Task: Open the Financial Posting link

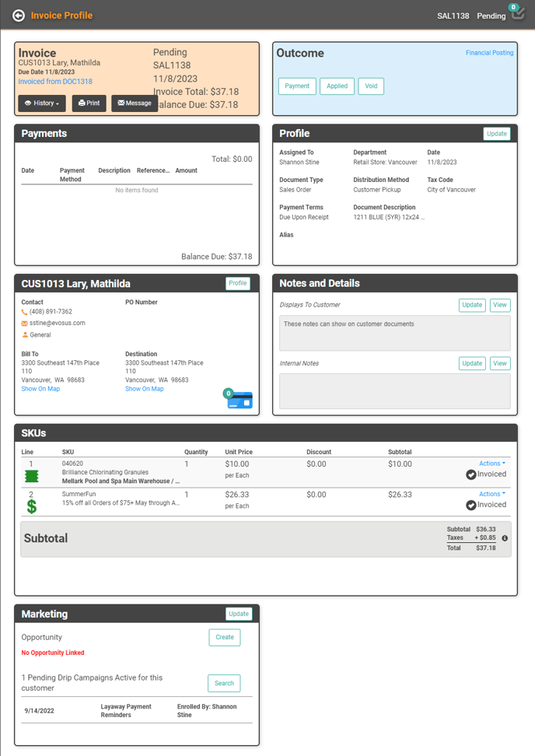Action: 489,53
